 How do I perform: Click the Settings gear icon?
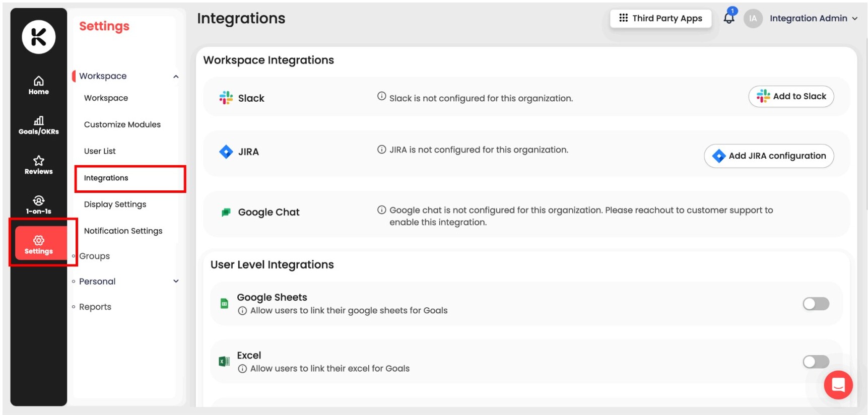[39, 241]
